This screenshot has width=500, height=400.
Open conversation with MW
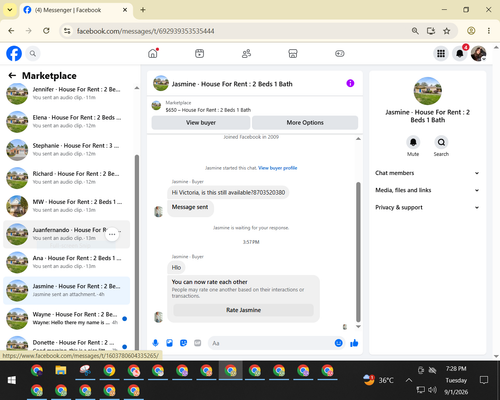coord(67,206)
